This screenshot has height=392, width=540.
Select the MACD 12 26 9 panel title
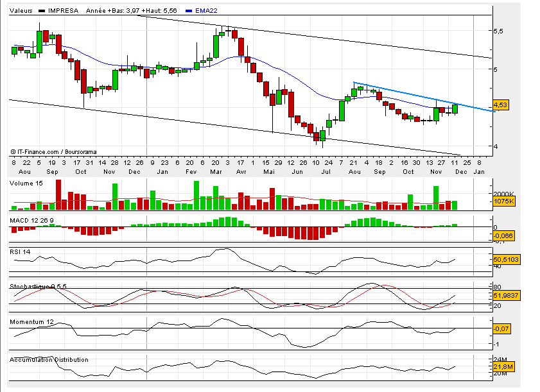[31, 220]
